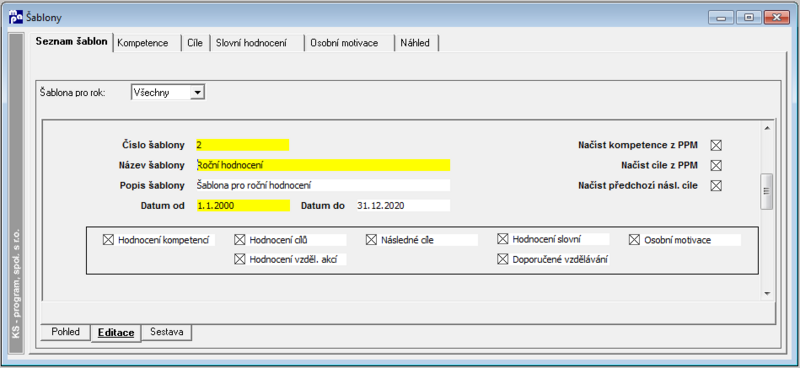800x368 pixels.
Task: Maximize the Šablony window
Action: [x=748, y=17]
